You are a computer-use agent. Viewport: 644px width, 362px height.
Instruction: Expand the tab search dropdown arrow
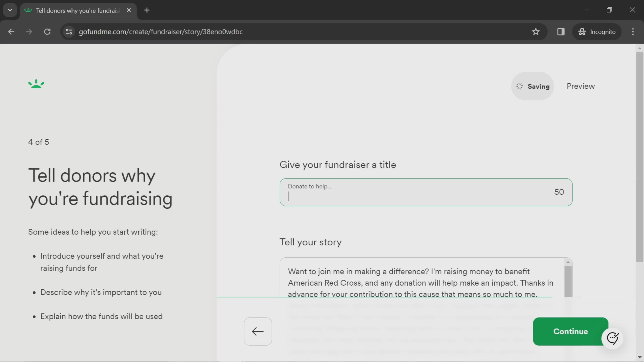10,10
